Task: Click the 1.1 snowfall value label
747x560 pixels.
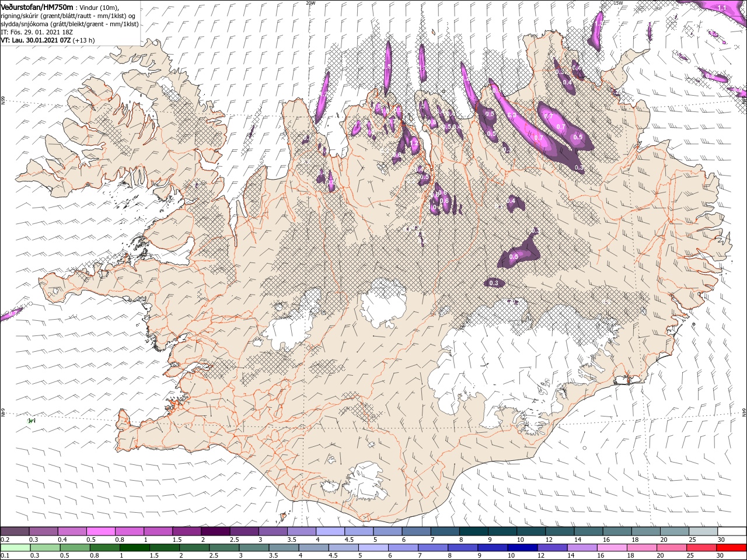Action: [722, 8]
